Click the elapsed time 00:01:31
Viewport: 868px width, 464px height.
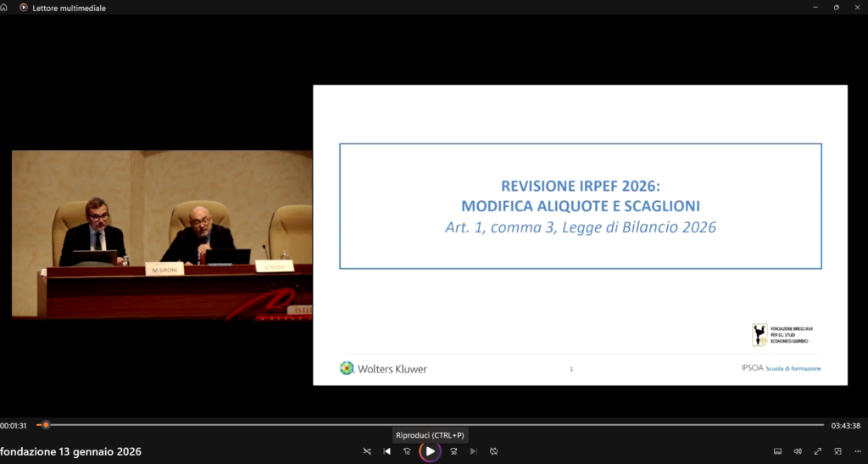tap(14, 426)
